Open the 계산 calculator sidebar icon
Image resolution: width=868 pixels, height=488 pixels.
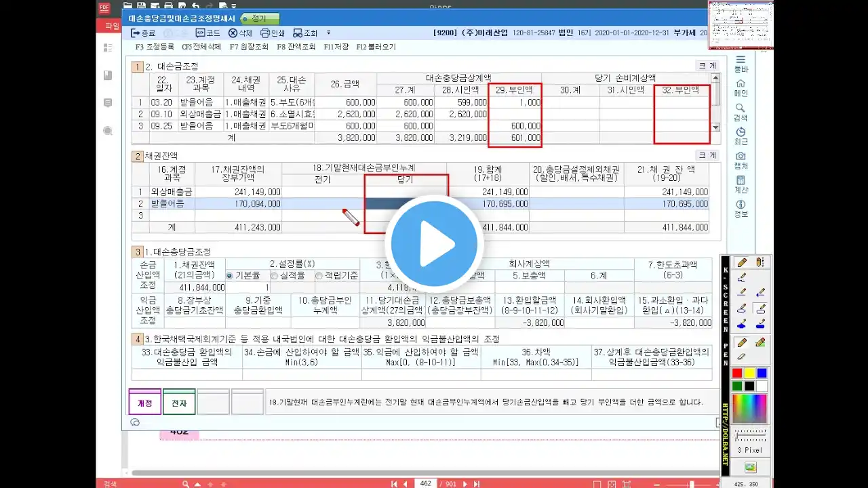[x=741, y=184]
